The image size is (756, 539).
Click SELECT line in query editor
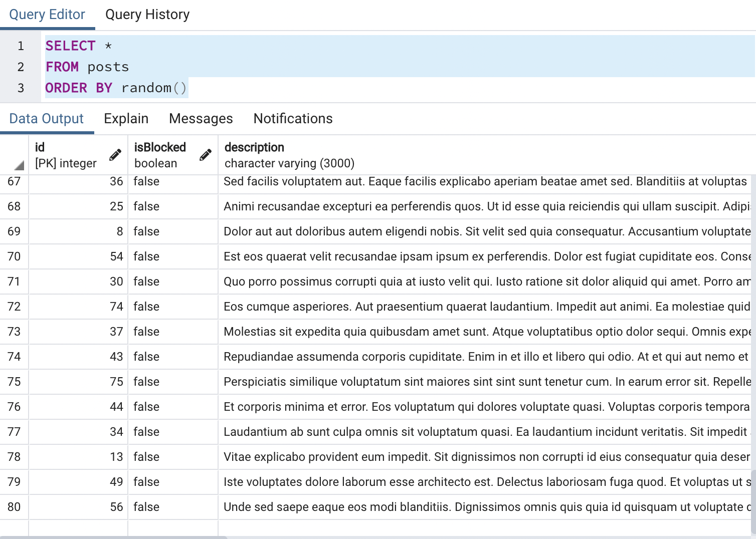(78, 46)
